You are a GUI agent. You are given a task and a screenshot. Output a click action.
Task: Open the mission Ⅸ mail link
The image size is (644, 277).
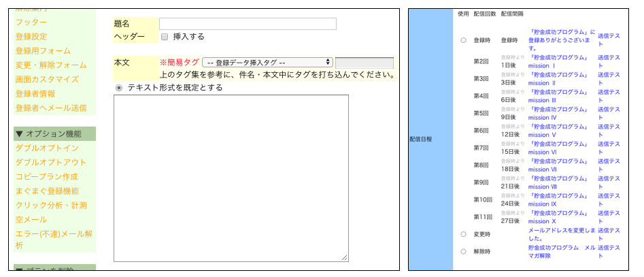pos(558,199)
